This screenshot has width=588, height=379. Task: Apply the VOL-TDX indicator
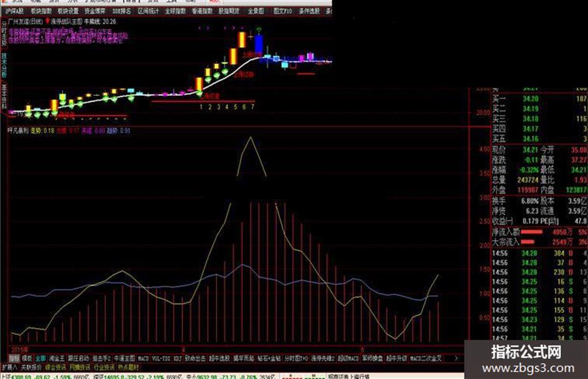tap(161, 358)
